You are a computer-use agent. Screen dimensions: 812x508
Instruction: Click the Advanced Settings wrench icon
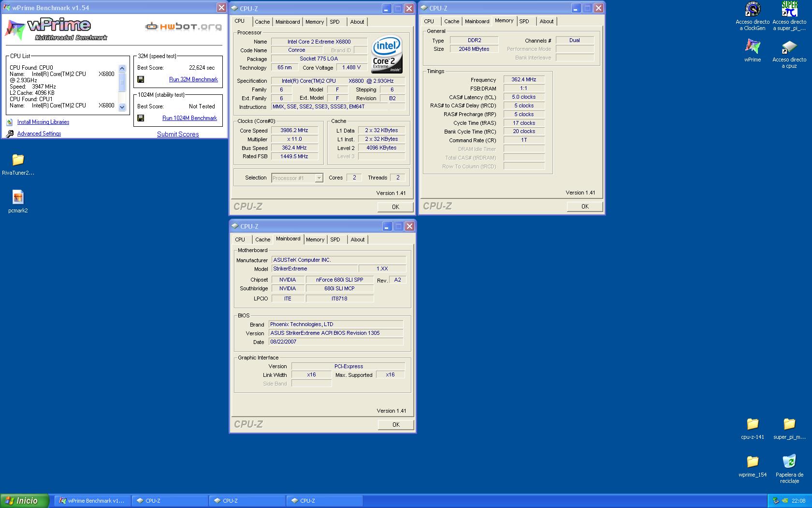pos(10,134)
